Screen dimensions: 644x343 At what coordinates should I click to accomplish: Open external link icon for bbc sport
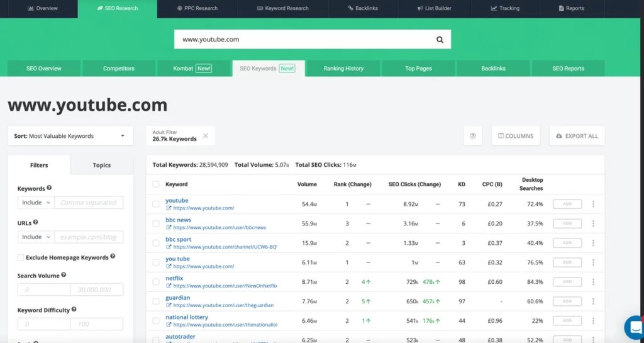point(169,247)
